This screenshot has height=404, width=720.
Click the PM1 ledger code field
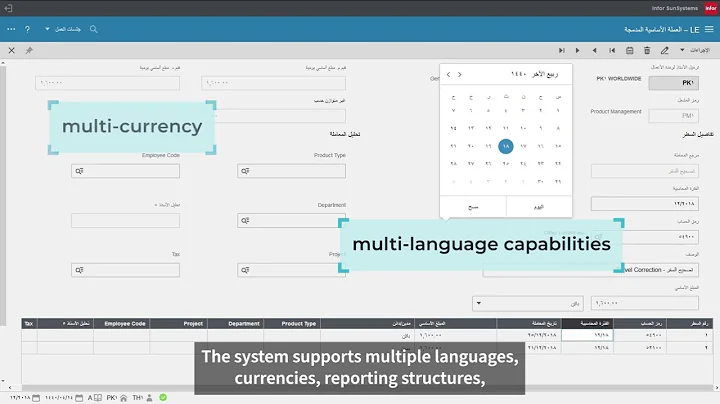(674, 116)
